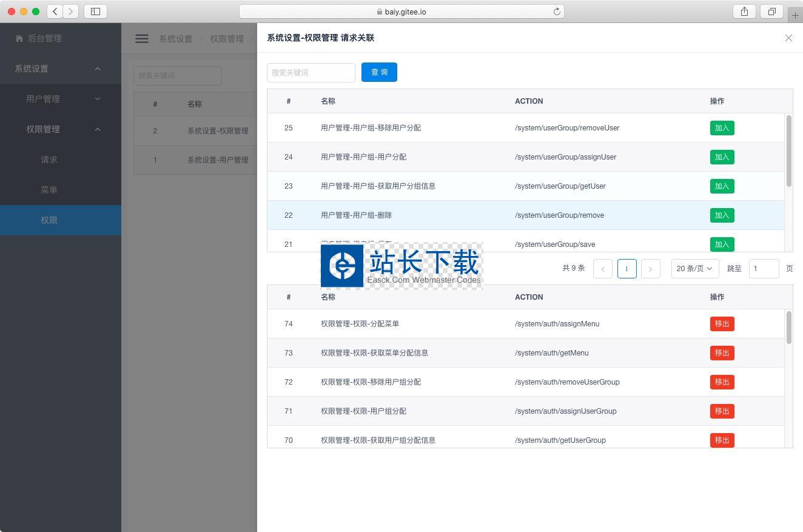This screenshot has width=803, height=532.
Task: Open the 菜单 sidebar menu item
Action: pos(61,190)
